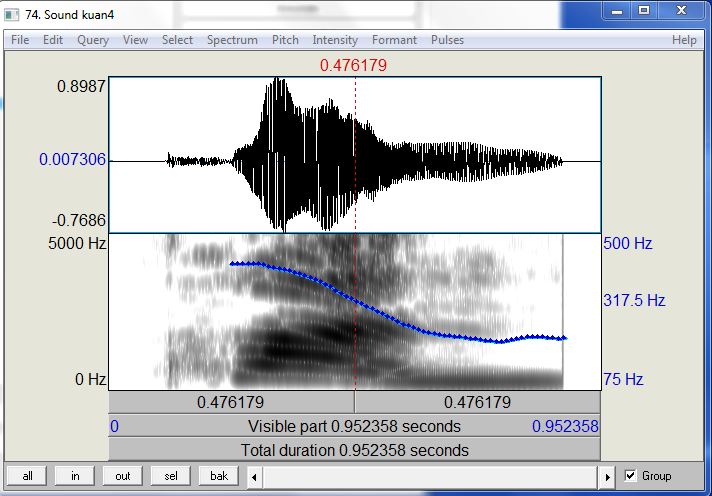Open the View menu
The height and width of the screenshot is (496, 712).
point(135,40)
